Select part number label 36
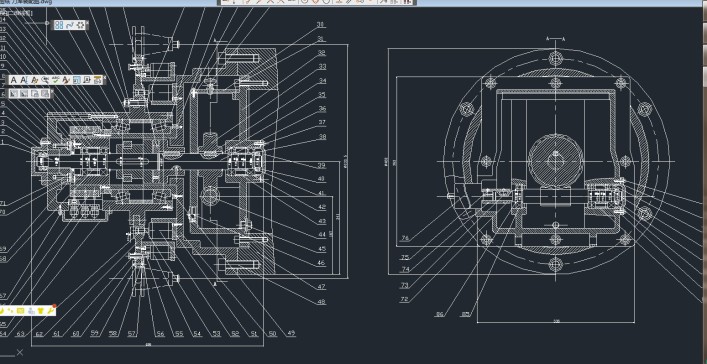 (x=322, y=109)
